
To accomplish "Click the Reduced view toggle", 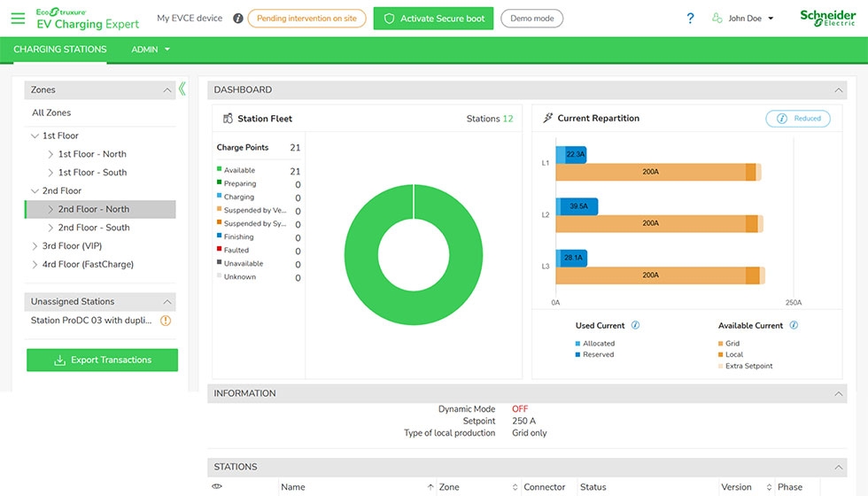I will 798,119.
